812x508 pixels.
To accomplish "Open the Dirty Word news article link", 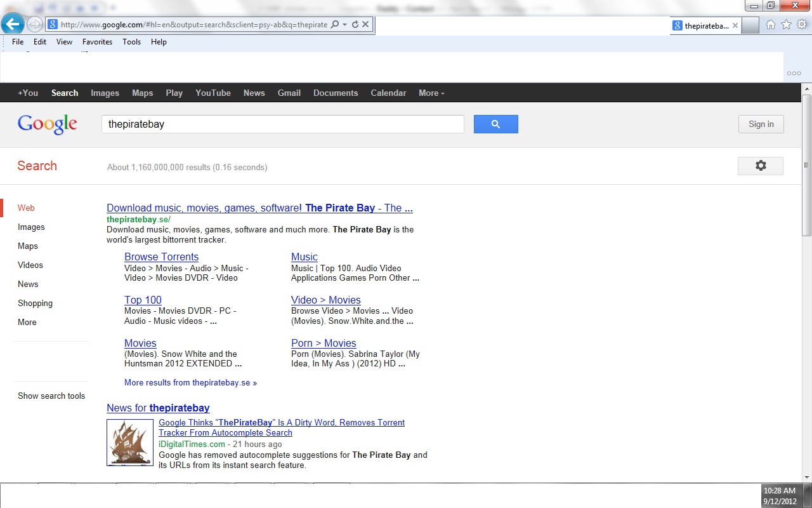I will click(282, 427).
